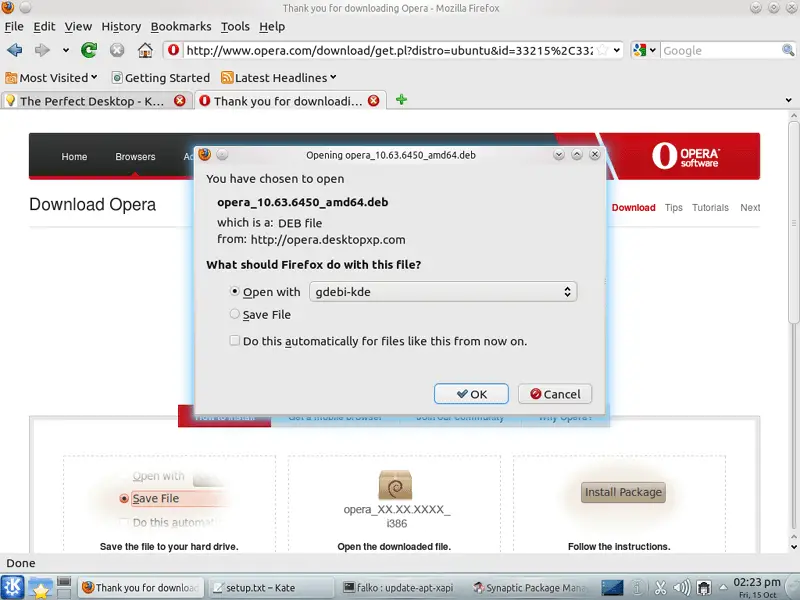Image resolution: width=800 pixels, height=600 pixels.
Task: Click the Firefox 'Thank you for download' taskbar entry
Action: point(141,588)
